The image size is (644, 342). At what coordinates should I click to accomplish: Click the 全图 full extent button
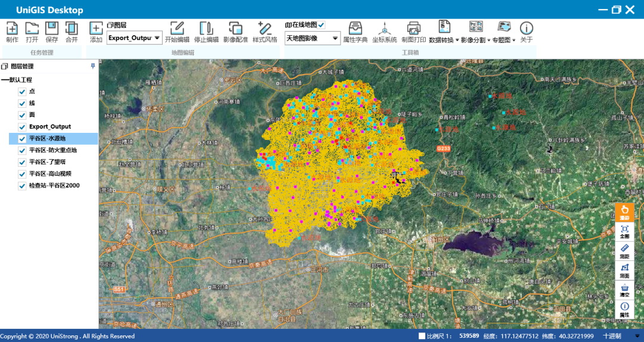pos(624,232)
